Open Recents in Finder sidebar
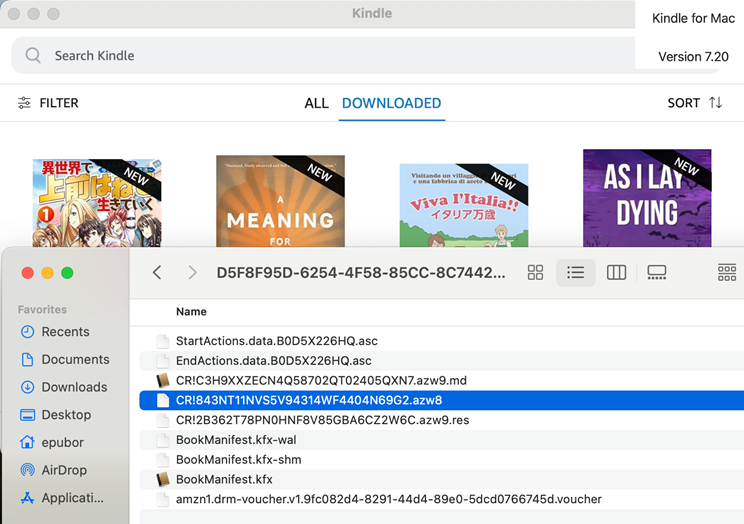 click(x=65, y=332)
